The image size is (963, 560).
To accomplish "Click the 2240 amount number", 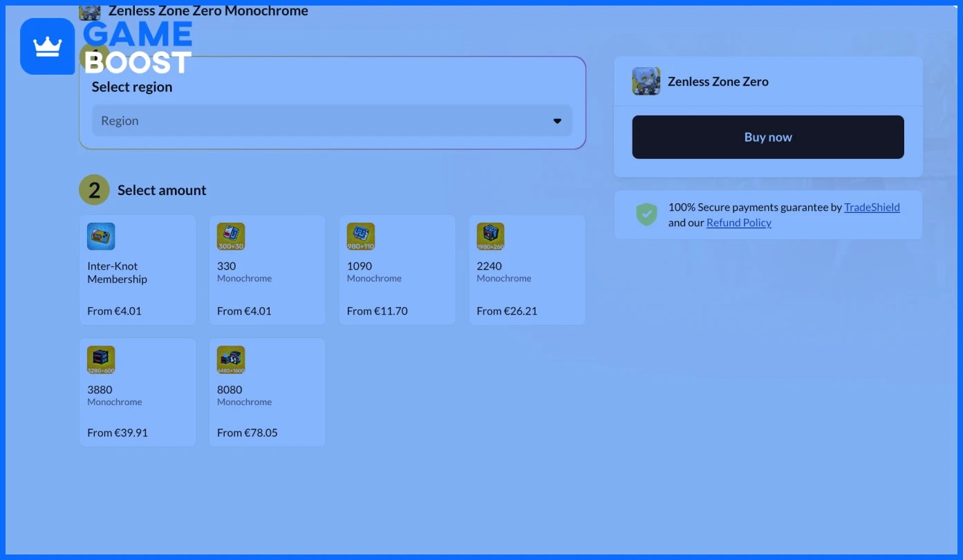I will [x=489, y=266].
